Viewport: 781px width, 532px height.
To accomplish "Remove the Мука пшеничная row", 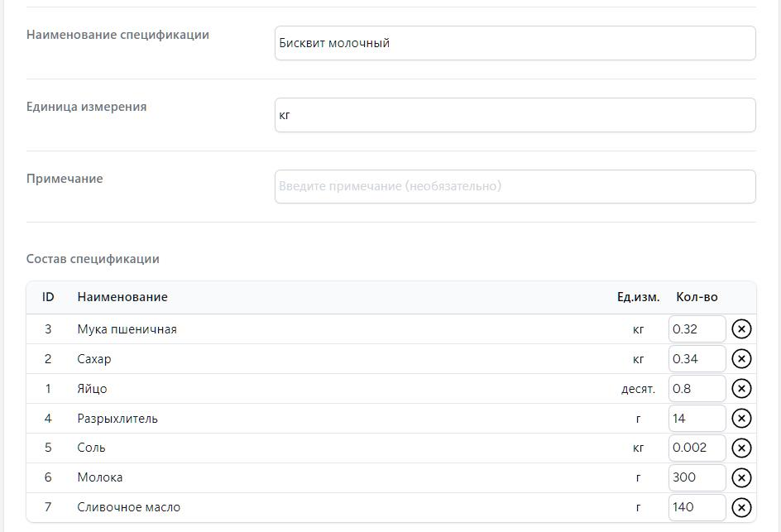I will [x=741, y=329].
